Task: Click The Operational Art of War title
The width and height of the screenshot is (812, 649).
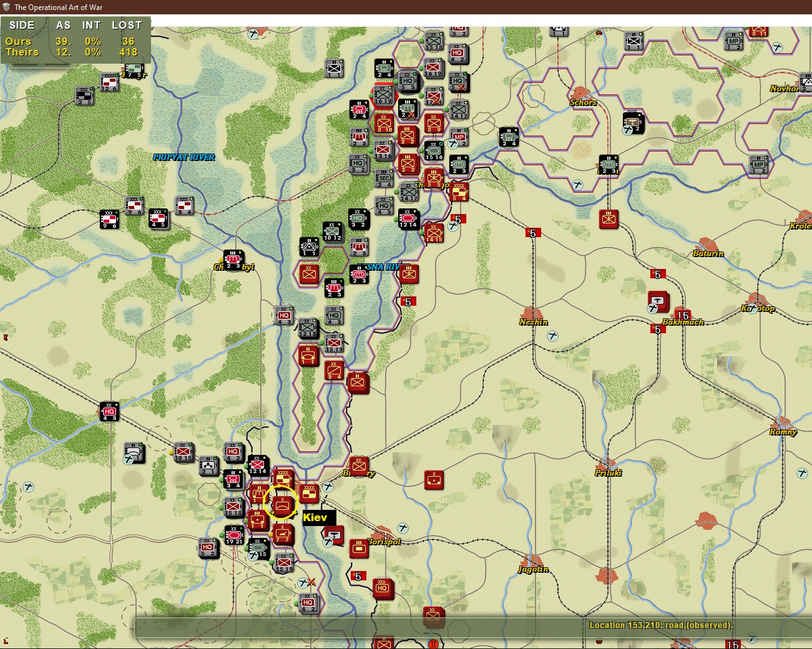Action: [59, 7]
